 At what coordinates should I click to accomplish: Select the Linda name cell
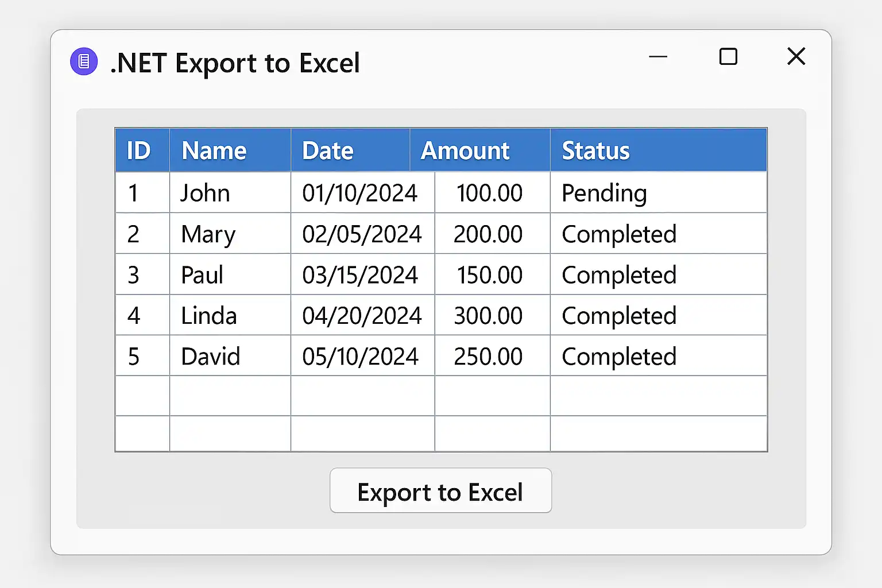pyautogui.click(x=230, y=315)
